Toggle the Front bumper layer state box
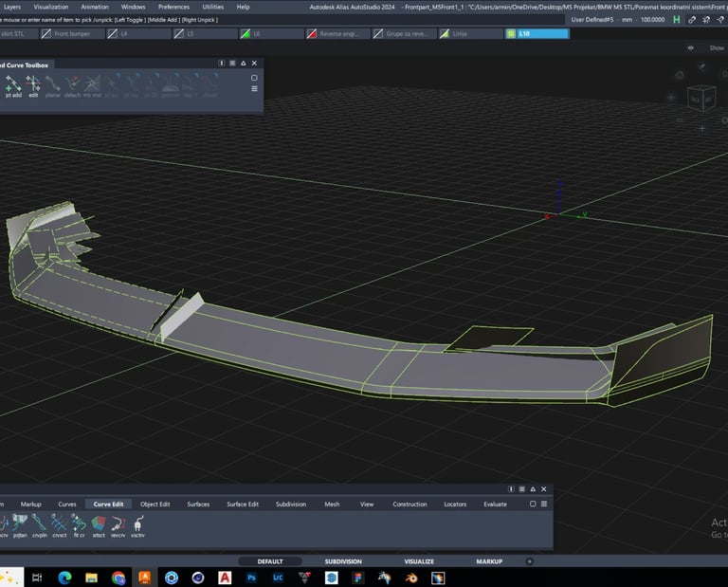The width and height of the screenshot is (728, 587). 46,33
